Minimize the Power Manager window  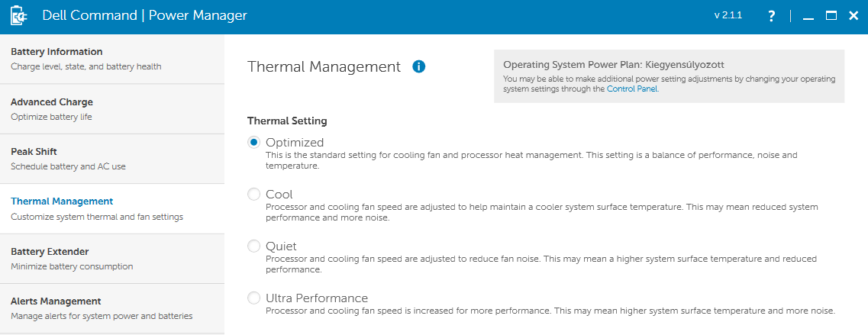tap(808, 17)
